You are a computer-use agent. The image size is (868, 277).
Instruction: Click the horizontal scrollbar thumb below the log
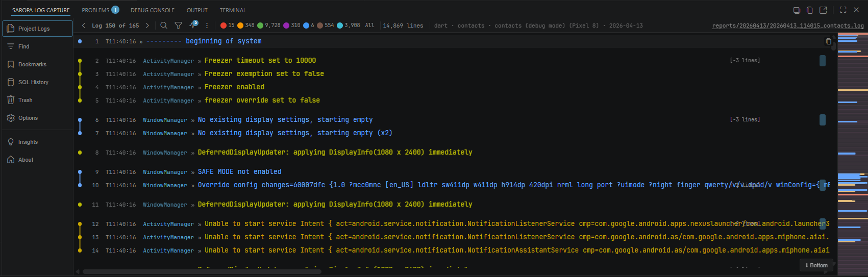click(202, 272)
